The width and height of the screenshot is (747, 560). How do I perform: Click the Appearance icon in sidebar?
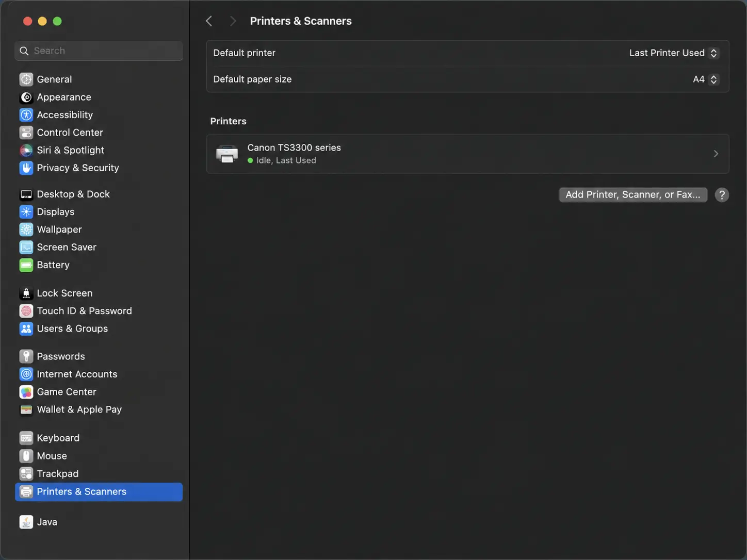[26, 97]
